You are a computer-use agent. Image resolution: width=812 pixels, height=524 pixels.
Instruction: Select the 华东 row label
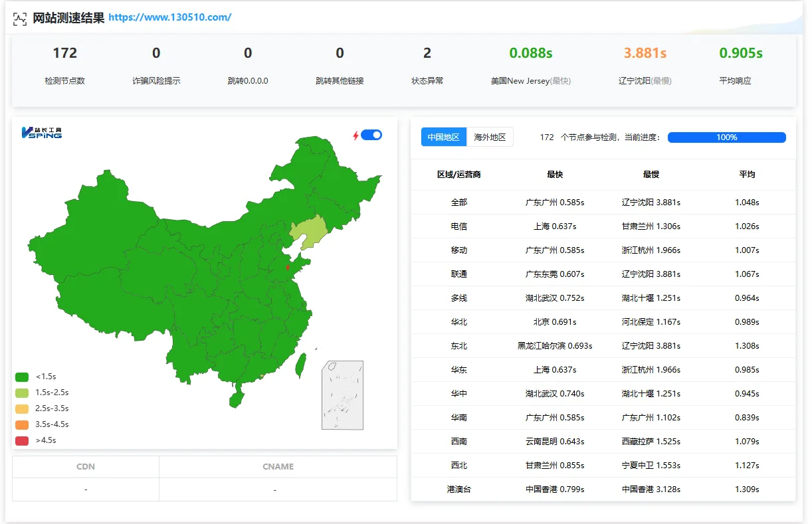458,370
